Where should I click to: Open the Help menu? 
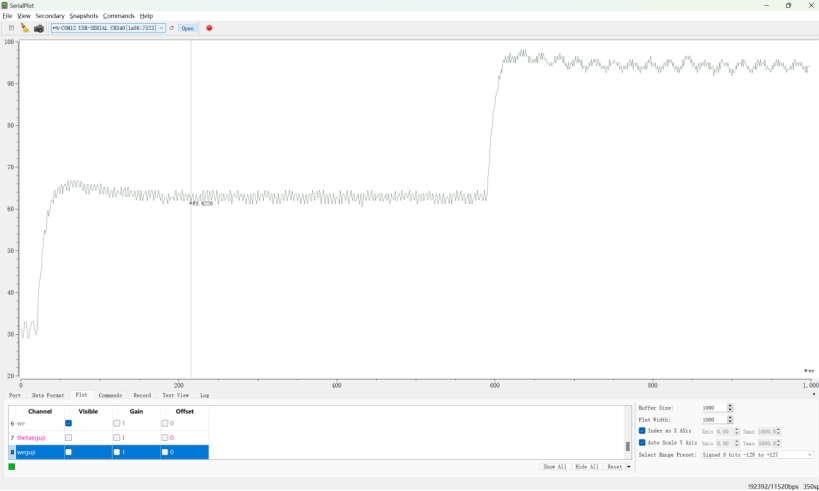[x=146, y=16]
